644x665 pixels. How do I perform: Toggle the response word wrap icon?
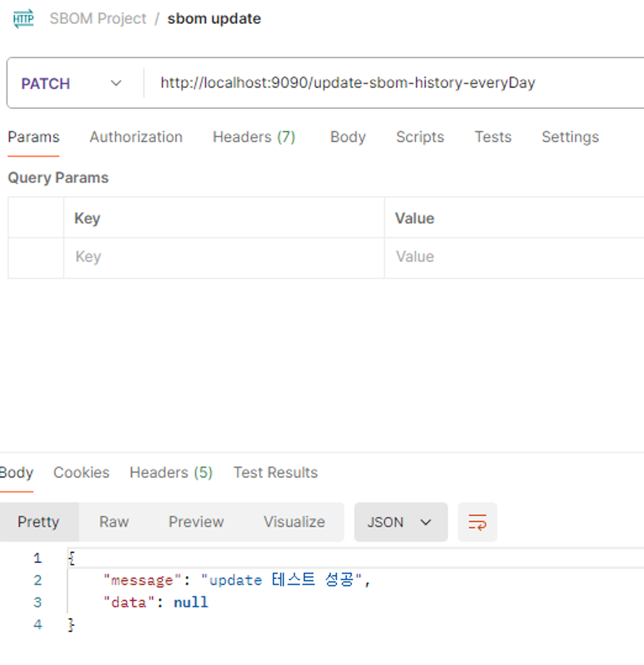click(x=477, y=522)
